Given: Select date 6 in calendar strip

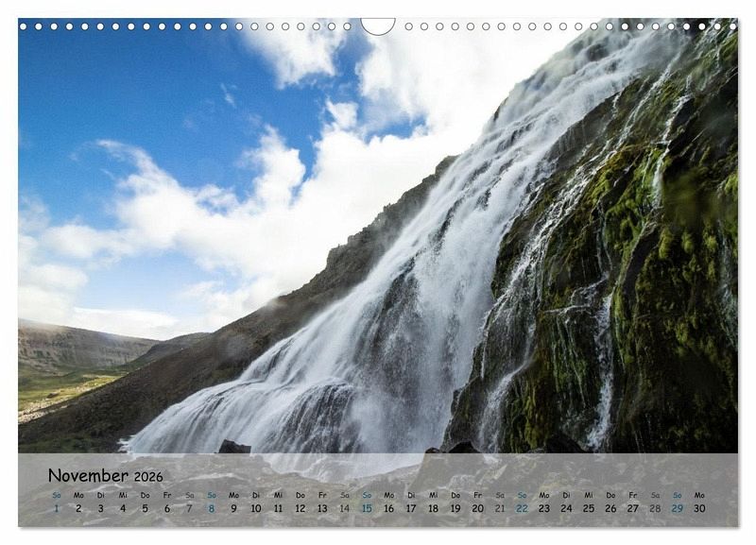Looking at the screenshot, I should (167, 508).
